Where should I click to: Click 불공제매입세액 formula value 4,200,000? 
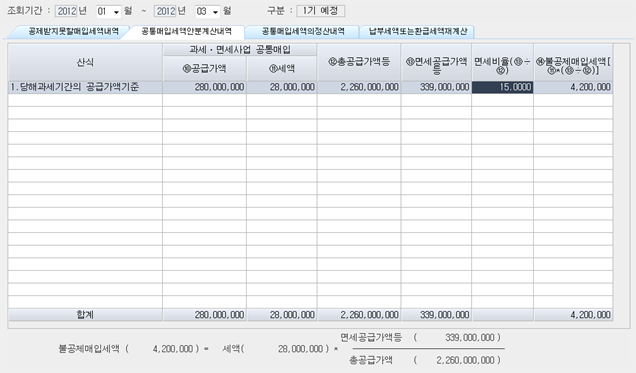(x=173, y=349)
